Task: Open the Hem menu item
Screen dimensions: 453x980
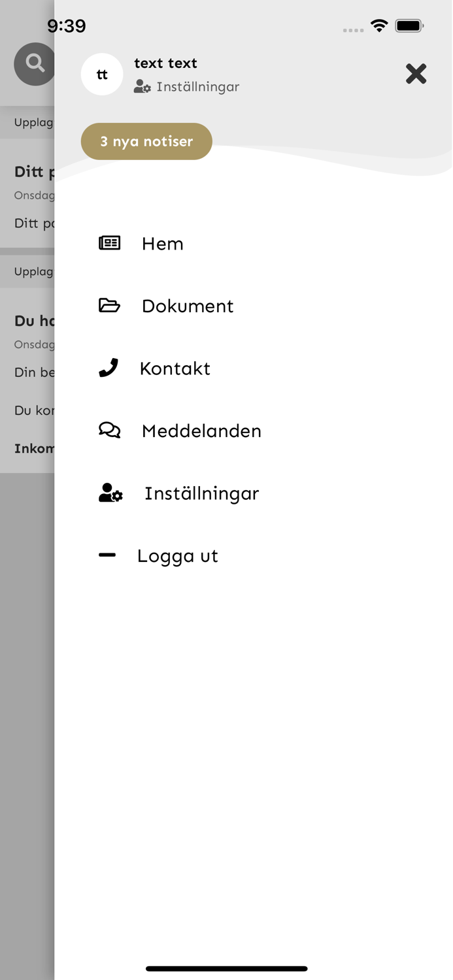Action: point(163,244)
